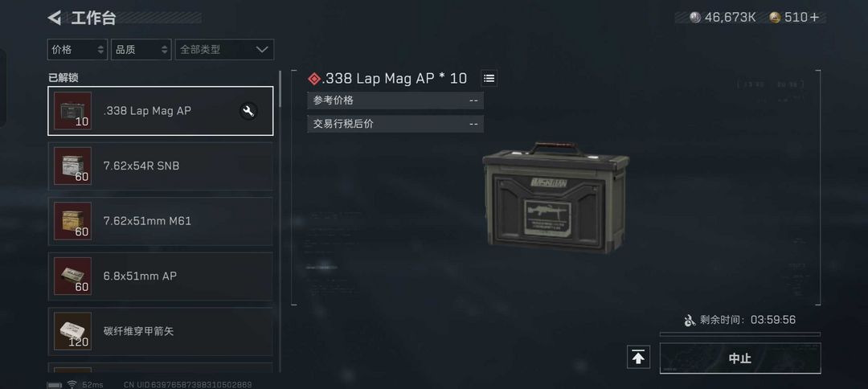Screen dimensions: 868x389
Task: Select the .338 Lap Mag AP list entry
Action: (161, 111)
